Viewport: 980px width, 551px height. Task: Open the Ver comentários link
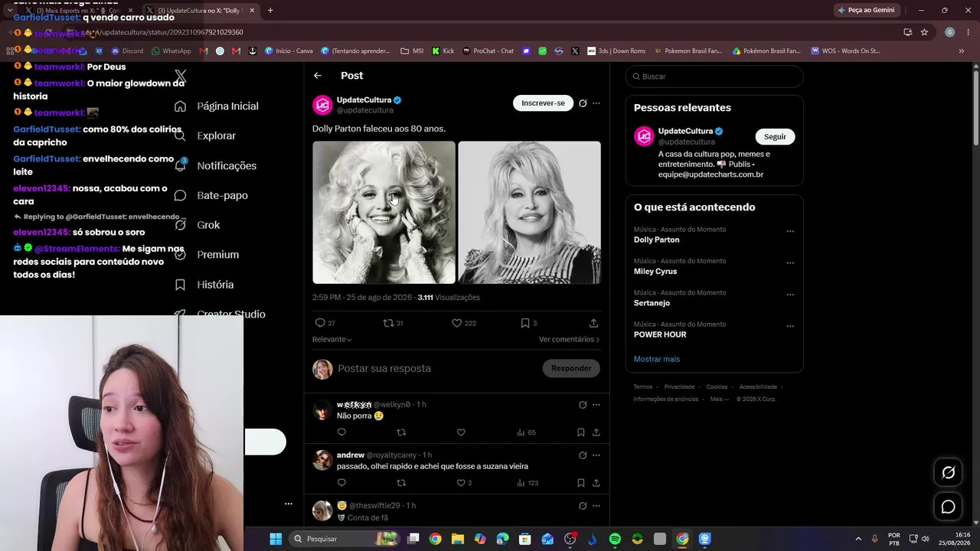(569, 340)
